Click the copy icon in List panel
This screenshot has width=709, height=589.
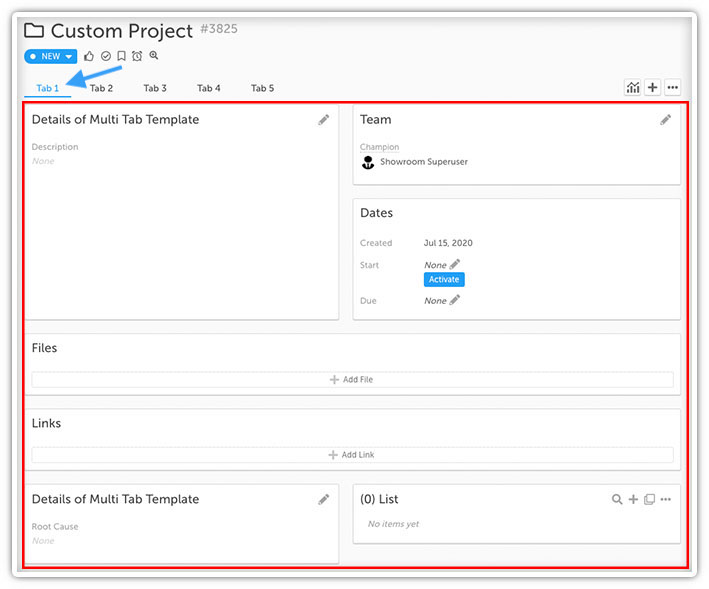pos(649,500)
